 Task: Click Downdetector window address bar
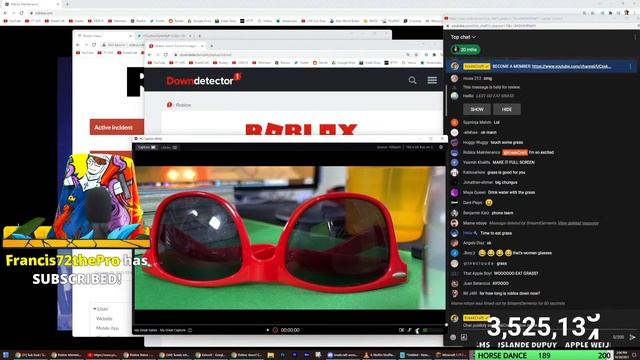[x=286, y=55]
